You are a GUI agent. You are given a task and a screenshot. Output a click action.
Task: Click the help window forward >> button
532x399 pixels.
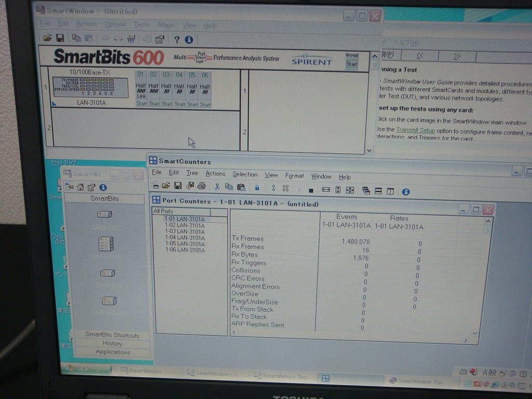(x=457, y=56)
